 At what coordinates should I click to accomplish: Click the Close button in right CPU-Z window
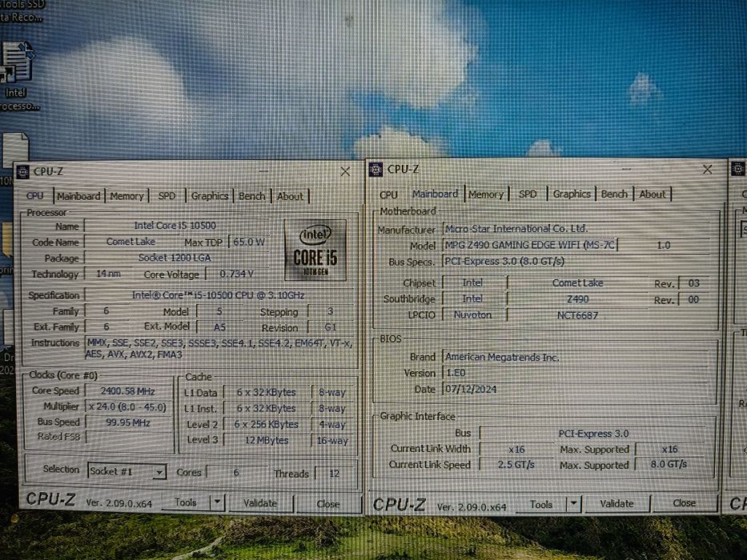(x=684, y=503)
